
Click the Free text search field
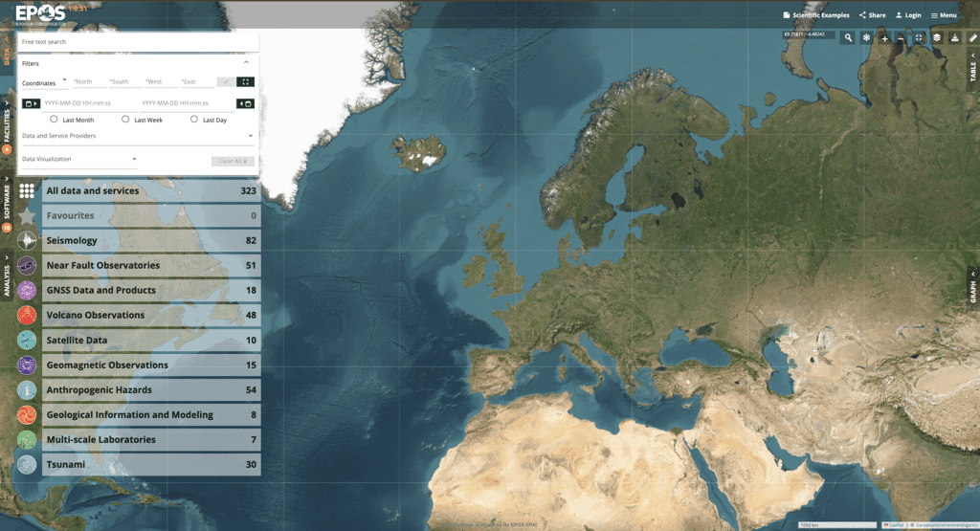138,42
